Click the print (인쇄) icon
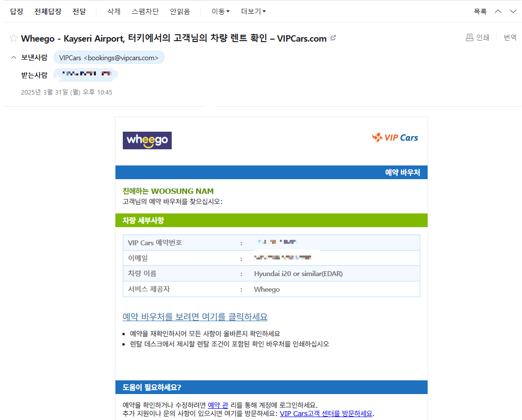This screenshot has width=522, height=420. click(x=469, y=37)
